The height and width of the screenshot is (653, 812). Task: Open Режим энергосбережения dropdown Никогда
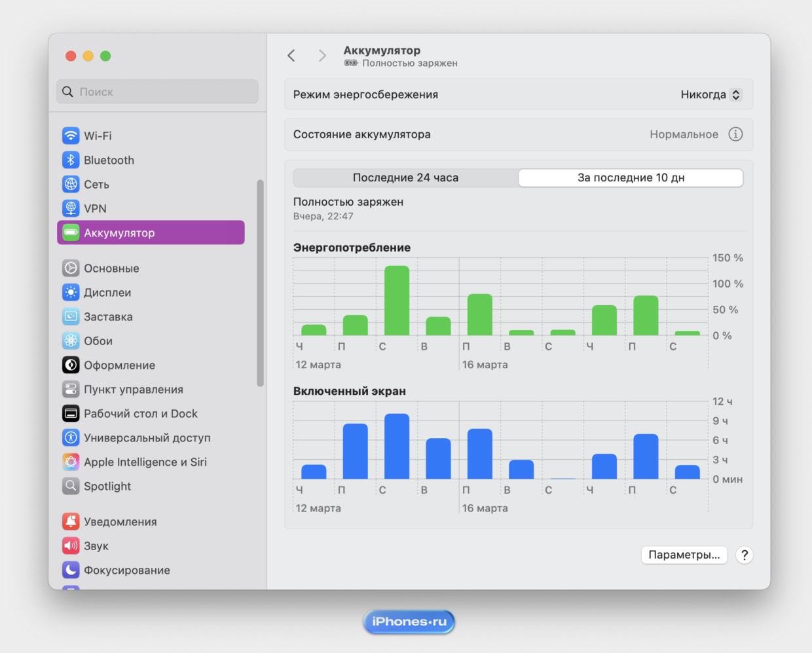[x=710, y=95]
